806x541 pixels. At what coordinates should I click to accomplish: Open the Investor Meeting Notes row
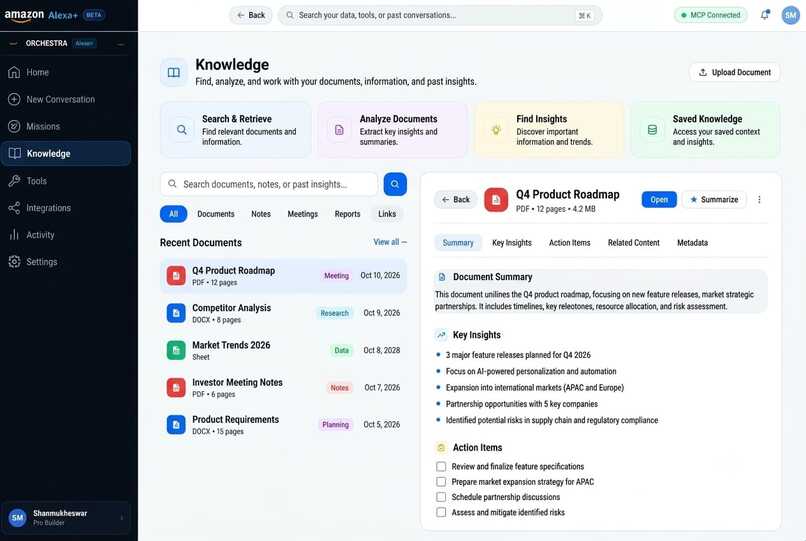283,388
